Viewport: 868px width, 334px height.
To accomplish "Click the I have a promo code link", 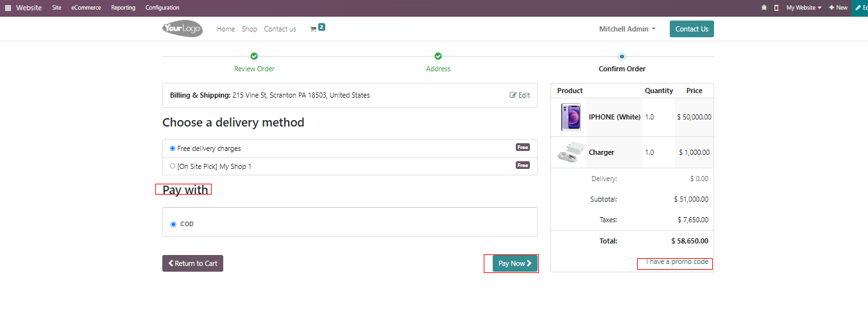I will click(x=677, y=262).
